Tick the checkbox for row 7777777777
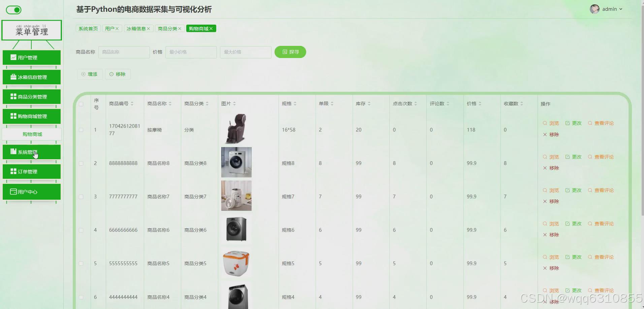This screenshot has width=644, height=309. point(81,197)
